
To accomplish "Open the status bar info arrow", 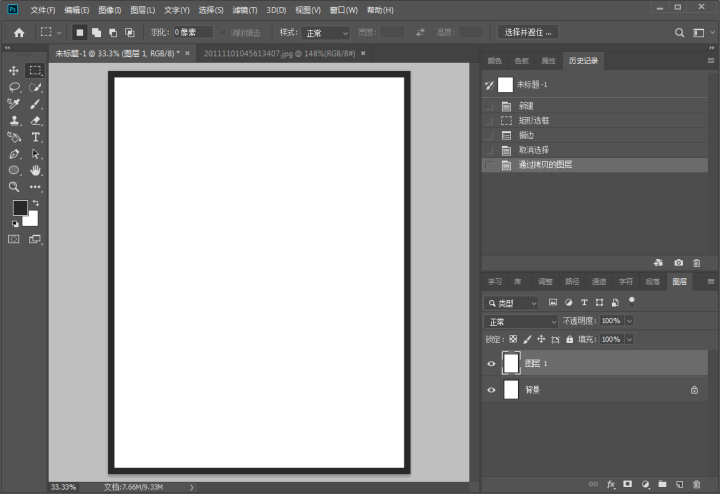I will click(191, 487).
